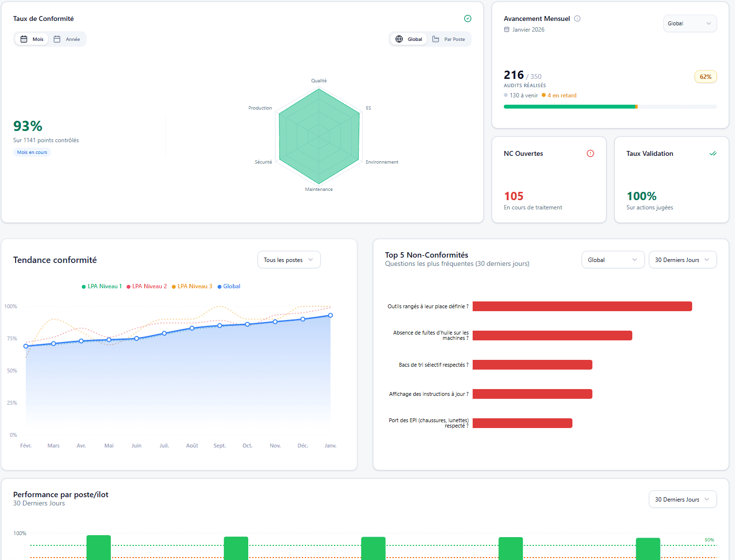
Task: Select the globe icon in the Global toggle
Action: (400, 39)
